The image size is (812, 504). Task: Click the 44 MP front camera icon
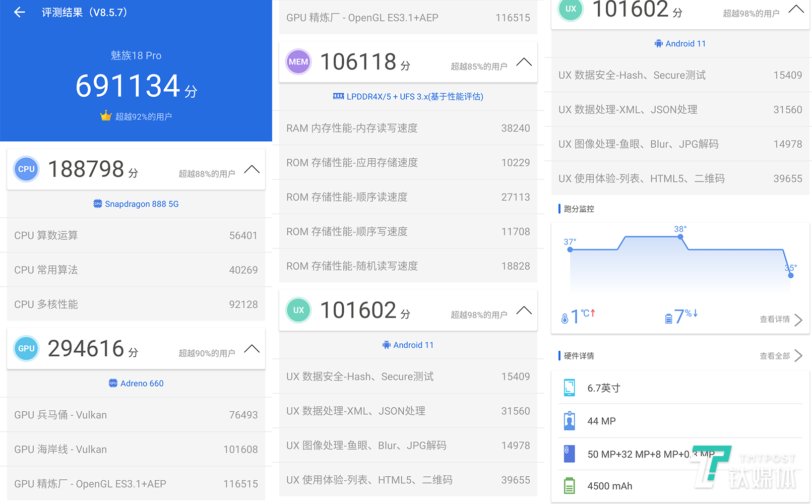570,421
